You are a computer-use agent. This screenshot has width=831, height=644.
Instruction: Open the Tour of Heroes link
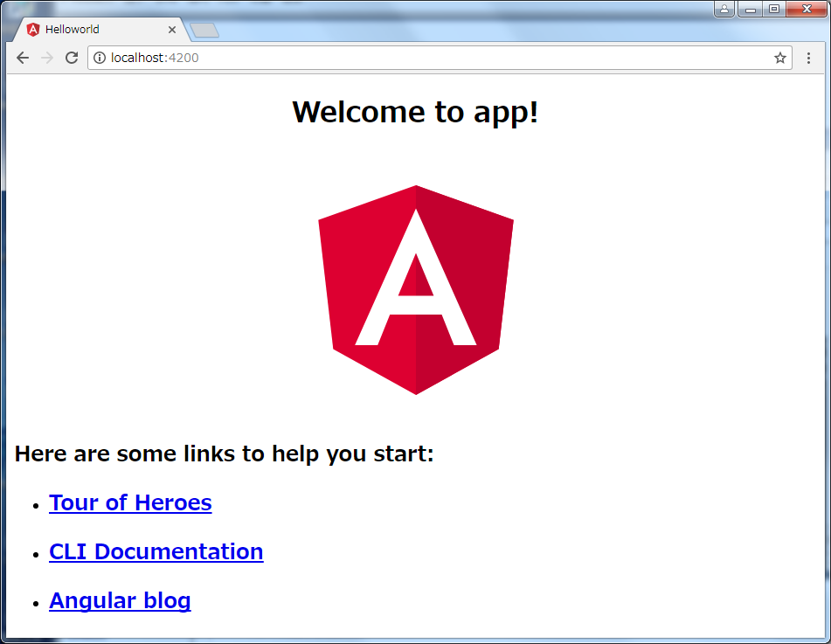pyautogui.click(x=130, y=502)
